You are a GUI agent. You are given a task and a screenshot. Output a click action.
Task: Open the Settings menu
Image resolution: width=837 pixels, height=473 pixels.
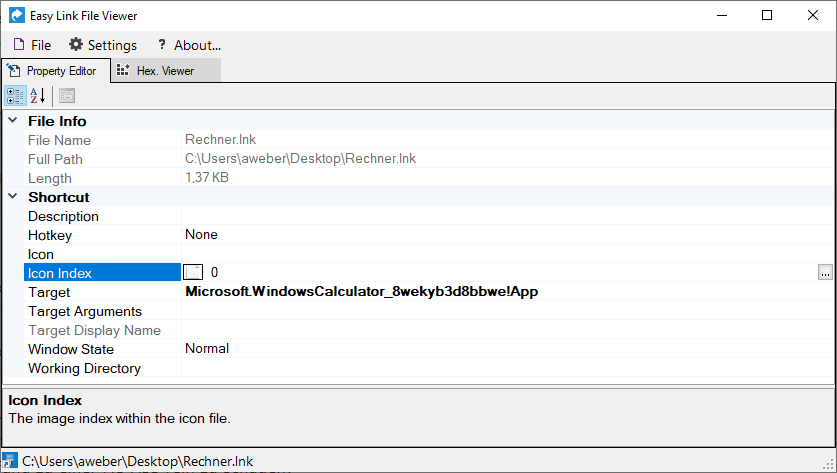point(102,45)
